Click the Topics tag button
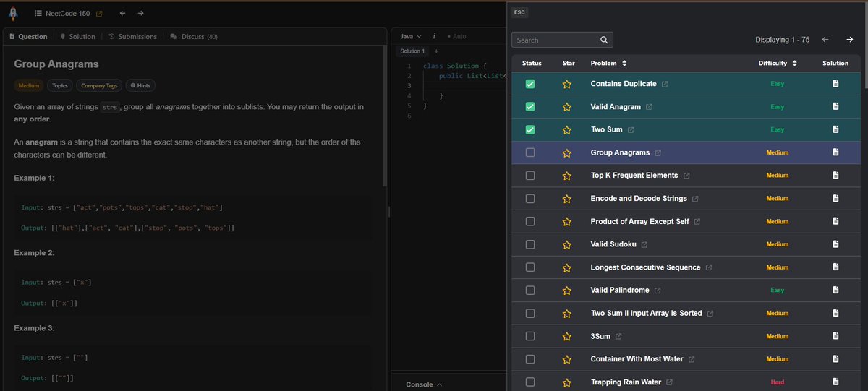This screenshot has height=391, width=868. click(60, 85)
